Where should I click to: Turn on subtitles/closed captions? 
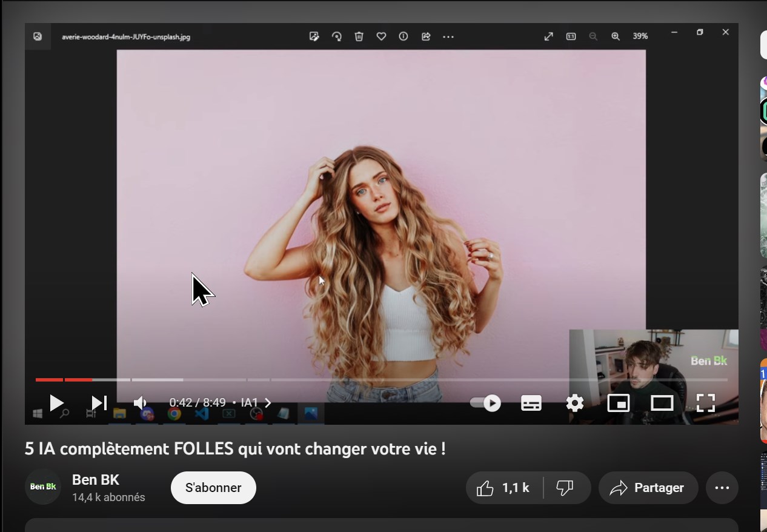coord(531,403)
